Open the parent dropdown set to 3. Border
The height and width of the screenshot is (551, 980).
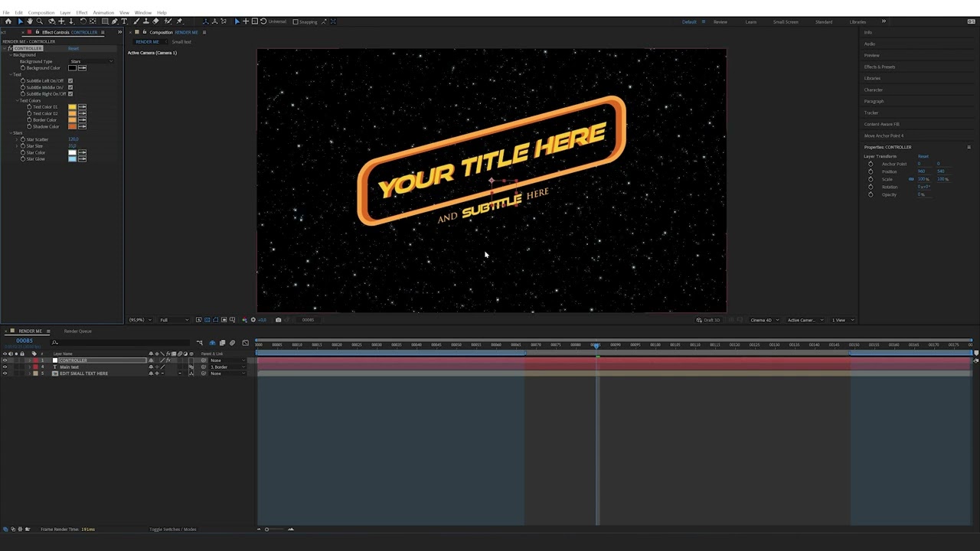229,367
